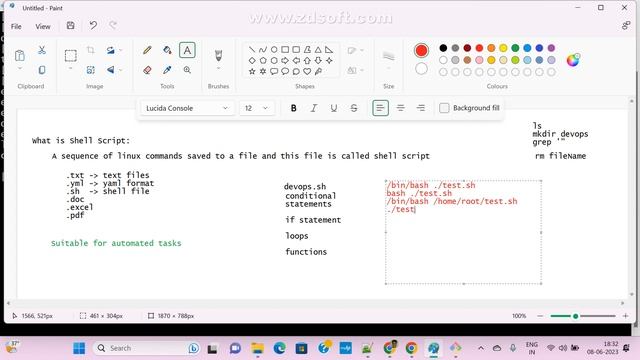Image resolution: width=640 pixels, height=360 pixels.
Task: Click the share icon at top right
Action: pos(626,26)
